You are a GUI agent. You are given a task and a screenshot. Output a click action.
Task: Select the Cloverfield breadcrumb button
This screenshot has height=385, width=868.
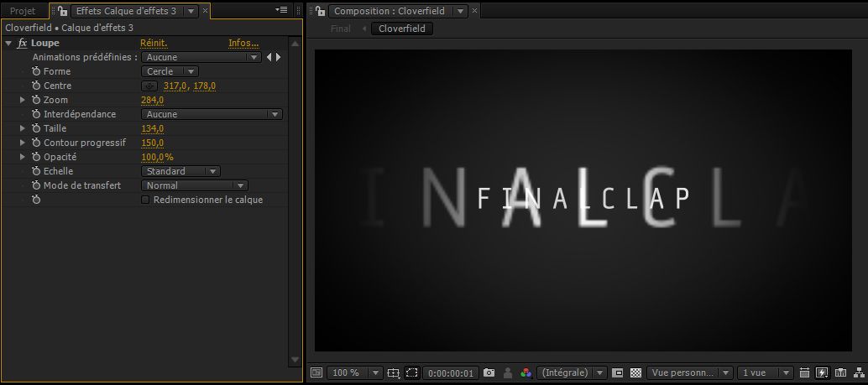(x=402, y=29)
